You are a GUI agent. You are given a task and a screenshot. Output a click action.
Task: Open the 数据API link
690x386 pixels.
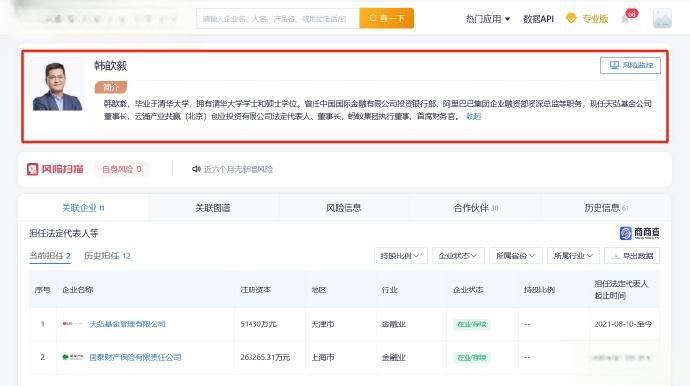(x=538, y=19)
